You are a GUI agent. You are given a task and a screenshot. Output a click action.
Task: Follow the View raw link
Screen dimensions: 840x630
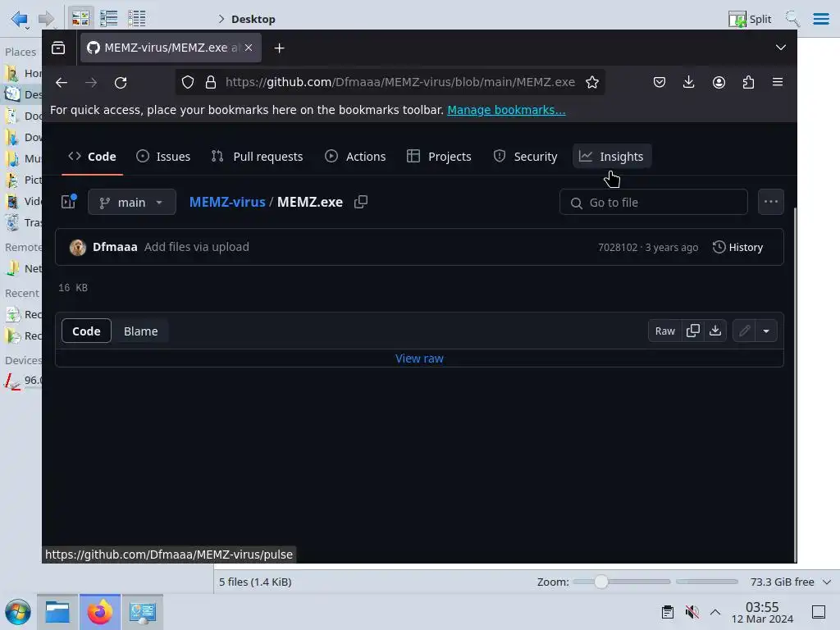419,358
